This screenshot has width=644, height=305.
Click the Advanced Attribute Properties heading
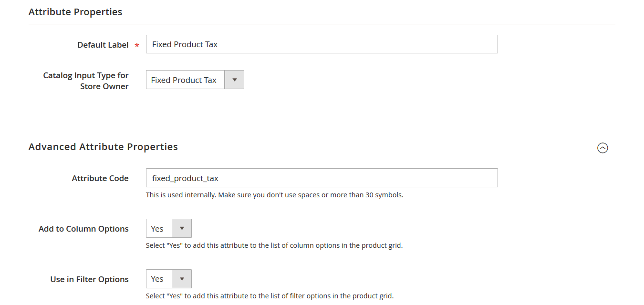(103, 147)
